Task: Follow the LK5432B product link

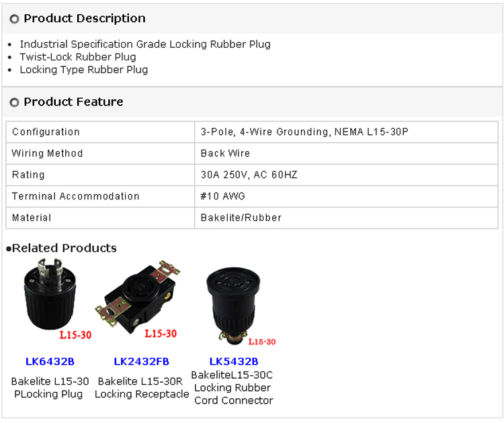Action: point(233,362)
